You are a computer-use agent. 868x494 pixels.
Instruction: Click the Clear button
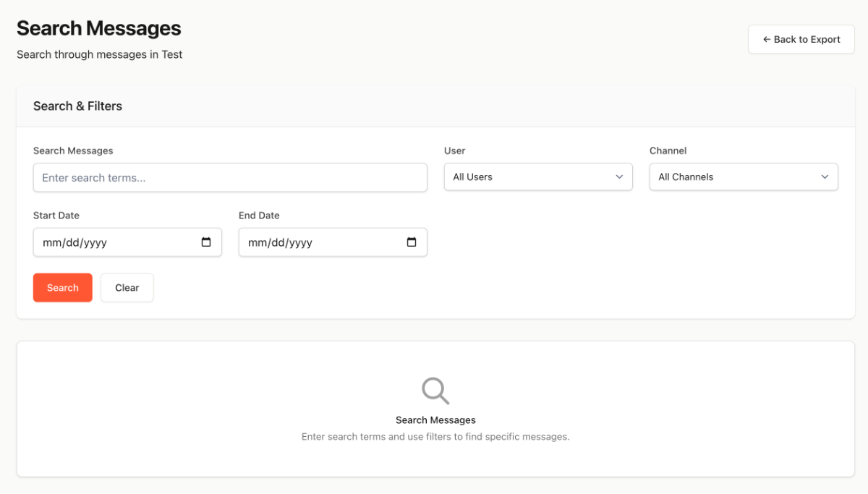127,287
